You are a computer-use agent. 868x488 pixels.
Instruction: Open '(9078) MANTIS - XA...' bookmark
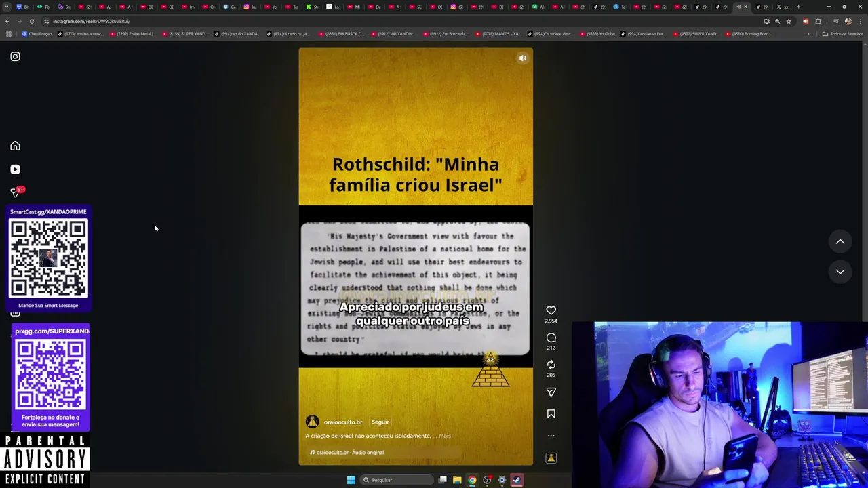pos(498,34)
